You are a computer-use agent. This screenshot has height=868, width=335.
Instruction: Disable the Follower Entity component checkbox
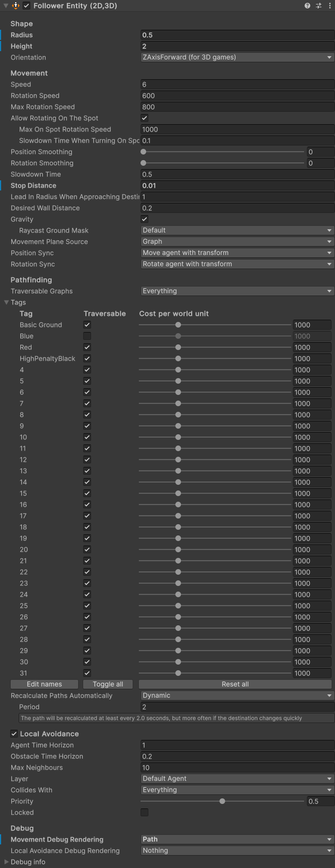[26, 6]
